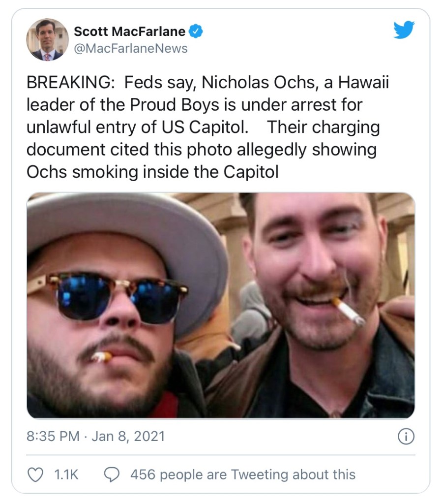Click Scott MacFarlane's profile avatar
Screen dimensions: 443x504
tap(47, 39)
